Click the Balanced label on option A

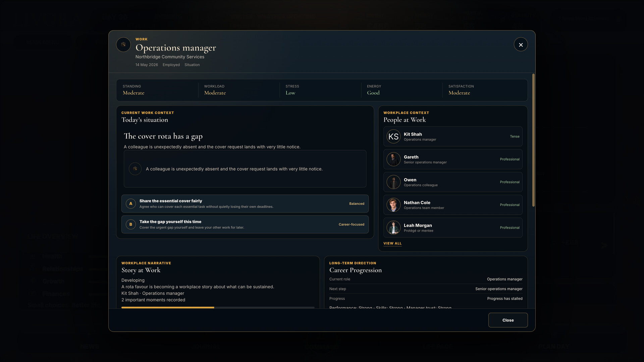pos(357,204)
